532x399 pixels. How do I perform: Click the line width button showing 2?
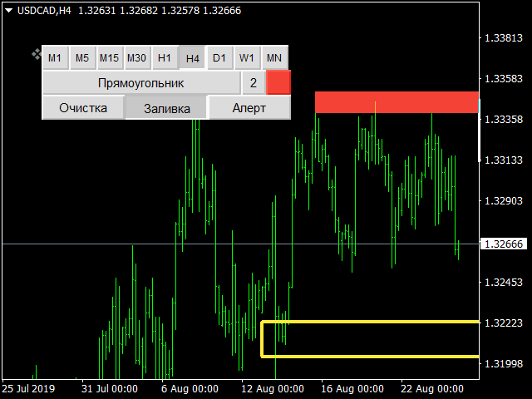pos(254,83)
